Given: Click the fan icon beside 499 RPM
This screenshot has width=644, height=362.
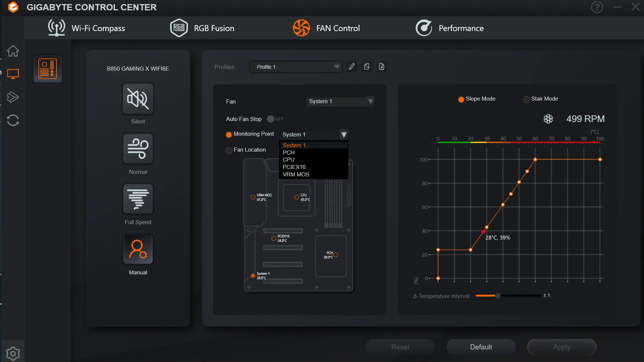Looking at the screenshot, I should point(548,119).
